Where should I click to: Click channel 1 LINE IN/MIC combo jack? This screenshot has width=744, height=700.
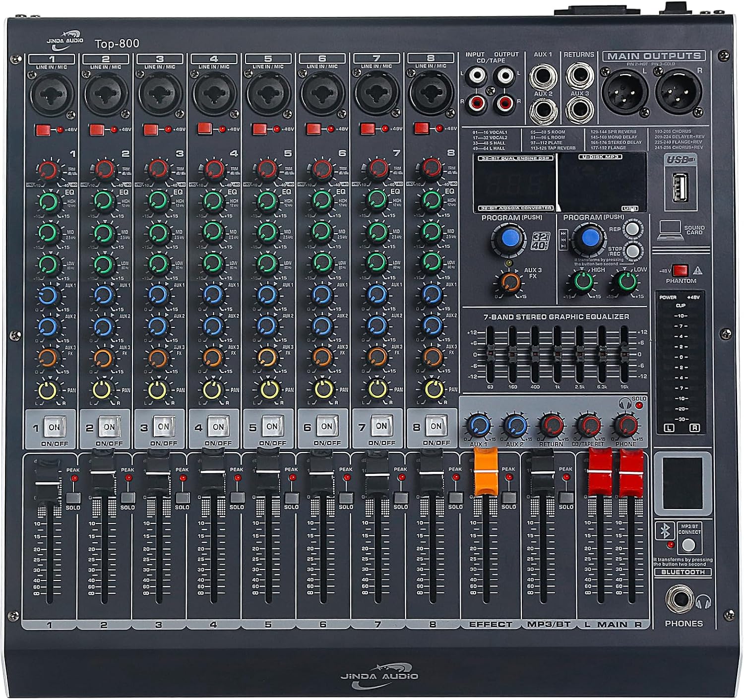[x=52, y=94]
